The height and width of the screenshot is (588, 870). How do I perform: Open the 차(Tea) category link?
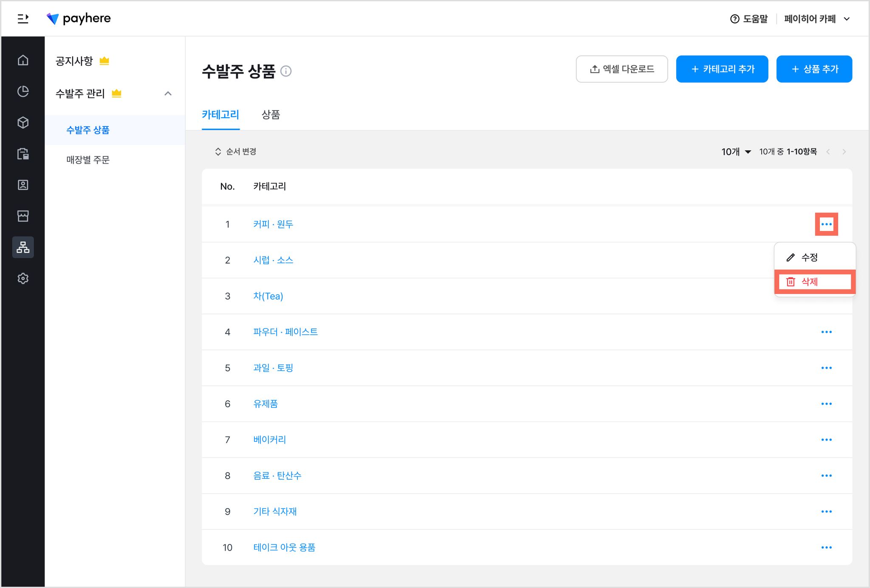click(x=268, y=296)
